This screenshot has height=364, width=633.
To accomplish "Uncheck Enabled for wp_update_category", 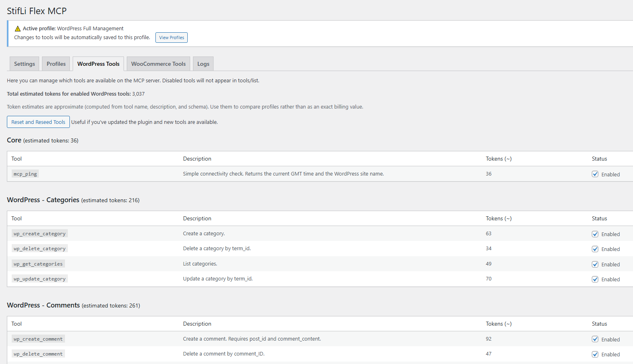I will pyautogui.click(x=595, y=279).
